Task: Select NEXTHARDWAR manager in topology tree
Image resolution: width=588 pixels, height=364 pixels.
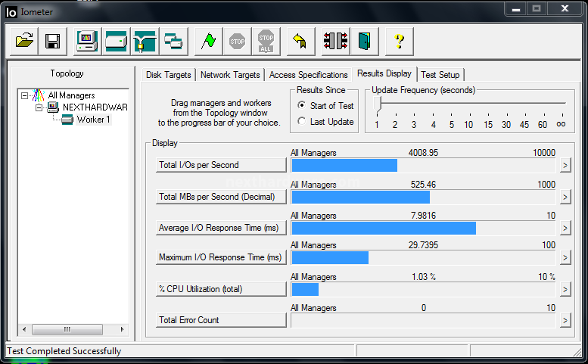Action: tap(95, 107)
